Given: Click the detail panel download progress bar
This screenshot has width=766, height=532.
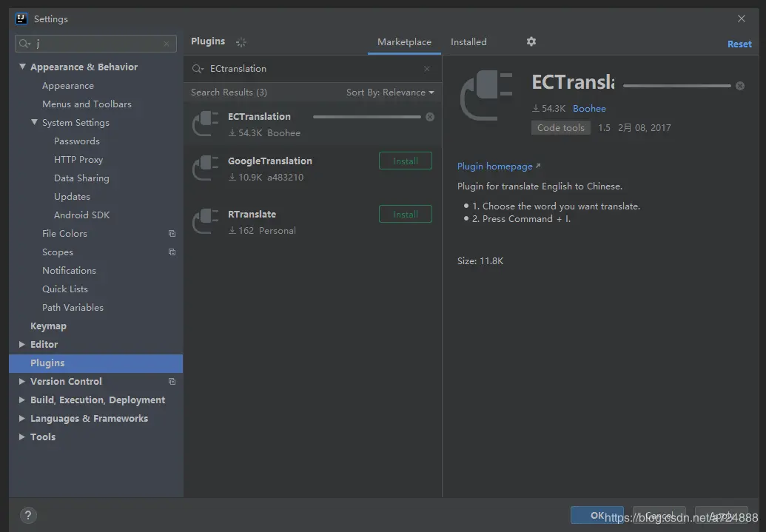Looking at the screenshot, I should click(677, 86).
